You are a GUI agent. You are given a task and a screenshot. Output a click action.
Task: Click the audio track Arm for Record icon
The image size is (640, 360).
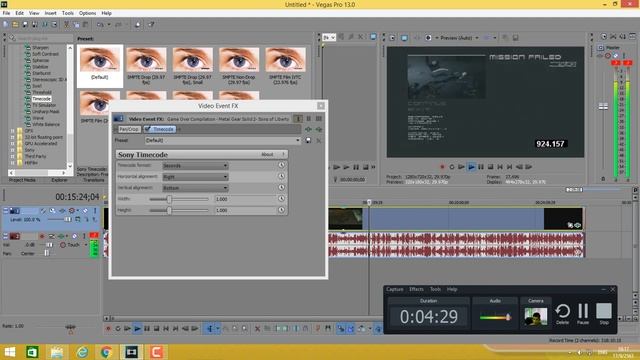point(42,236)
